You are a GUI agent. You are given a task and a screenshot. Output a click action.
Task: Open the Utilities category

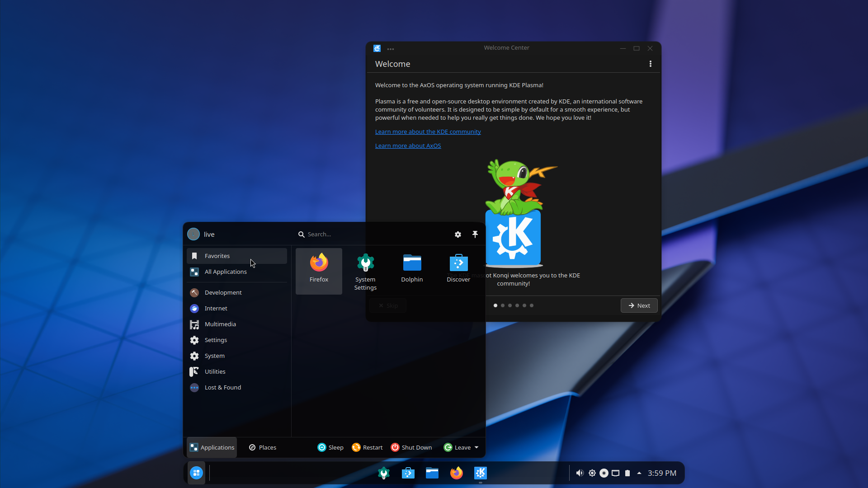click(x=237, y=371)
